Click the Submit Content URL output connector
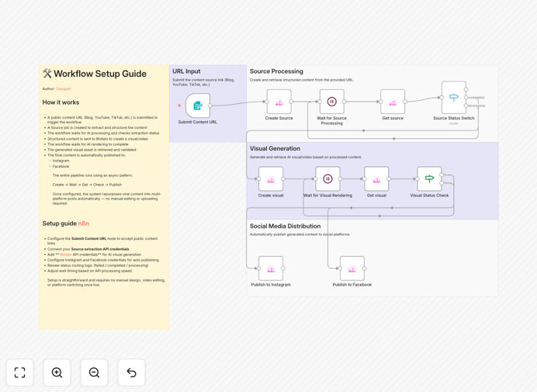 point(210,106)
